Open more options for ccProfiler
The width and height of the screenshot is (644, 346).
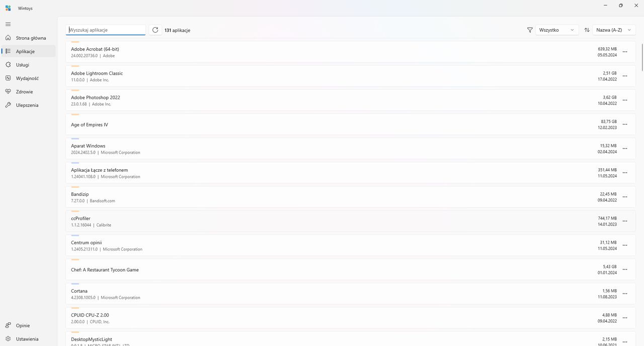click(625, 221)
